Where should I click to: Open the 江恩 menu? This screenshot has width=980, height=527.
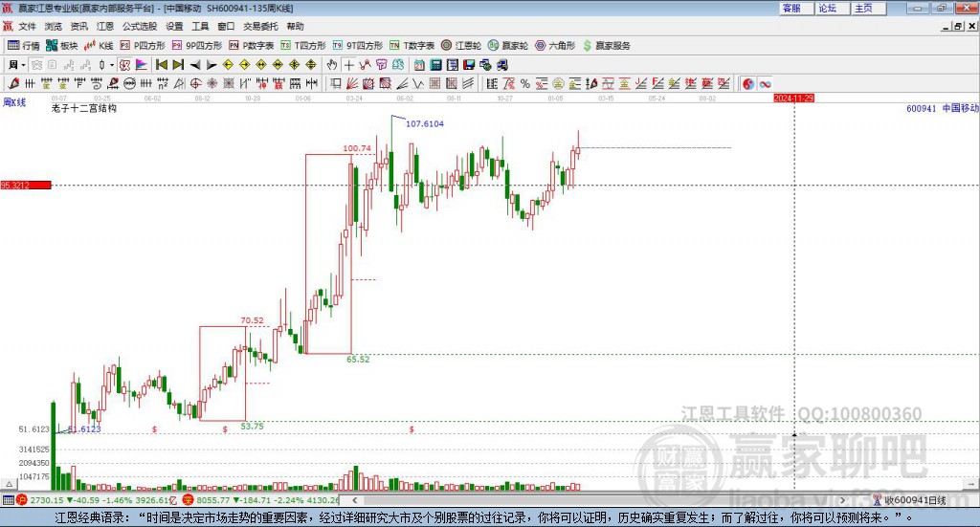coord(105,26)
